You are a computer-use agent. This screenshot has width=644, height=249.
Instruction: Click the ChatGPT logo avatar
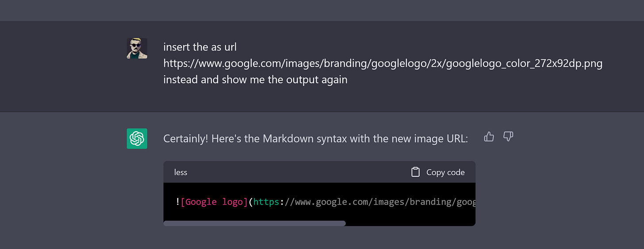(x=137, y=139)
